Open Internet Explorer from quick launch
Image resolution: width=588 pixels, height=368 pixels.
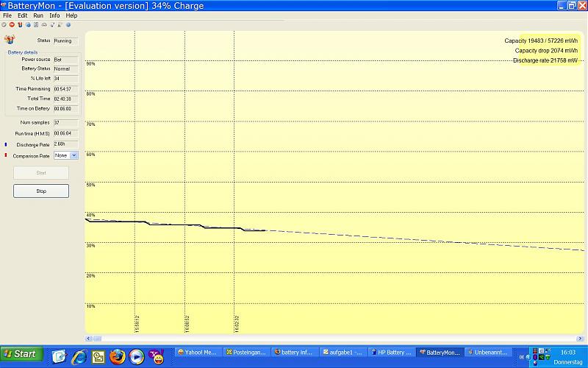(79, 357)
